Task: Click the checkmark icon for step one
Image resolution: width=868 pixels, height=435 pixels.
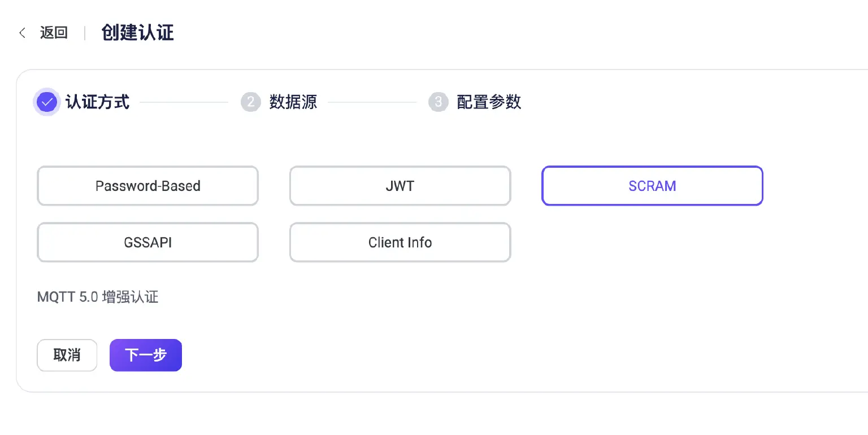Action: (x=47, y=102)
